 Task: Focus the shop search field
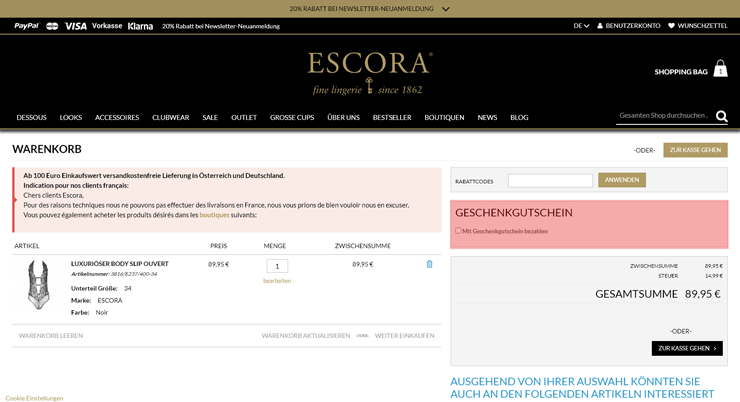664,116
